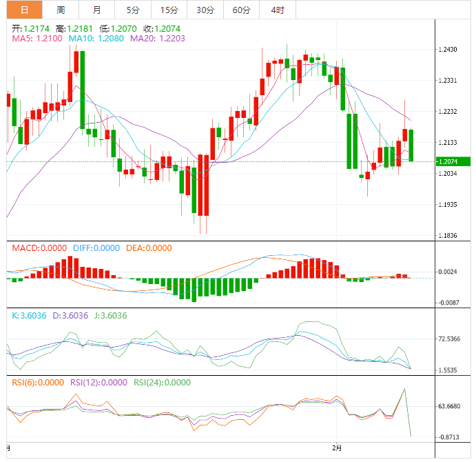Switch to the 4时 timeframe tab
Image resolution: width=476 pixels, height=462 pixels.
(x=278, y=10)
